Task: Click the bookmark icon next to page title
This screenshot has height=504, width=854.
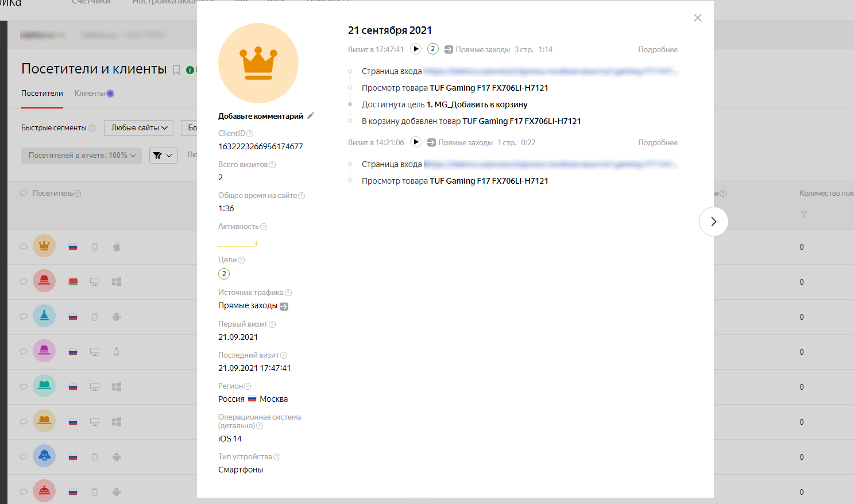Action: pyautogui.click(x=176, y=70)
